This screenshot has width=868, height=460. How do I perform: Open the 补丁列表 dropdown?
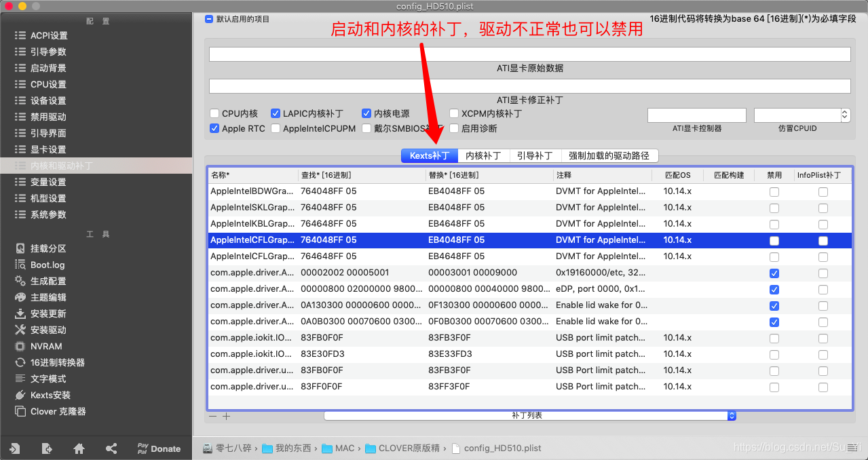[530, 415]
